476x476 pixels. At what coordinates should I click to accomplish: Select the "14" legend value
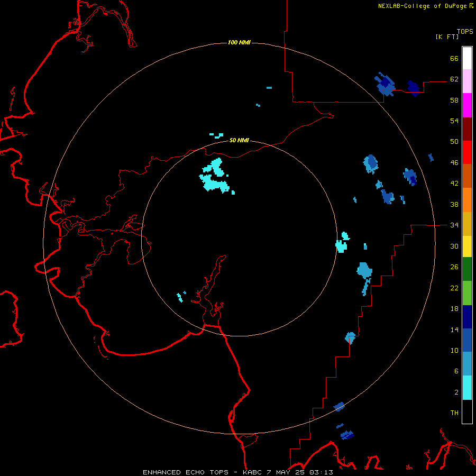[454, 329]
